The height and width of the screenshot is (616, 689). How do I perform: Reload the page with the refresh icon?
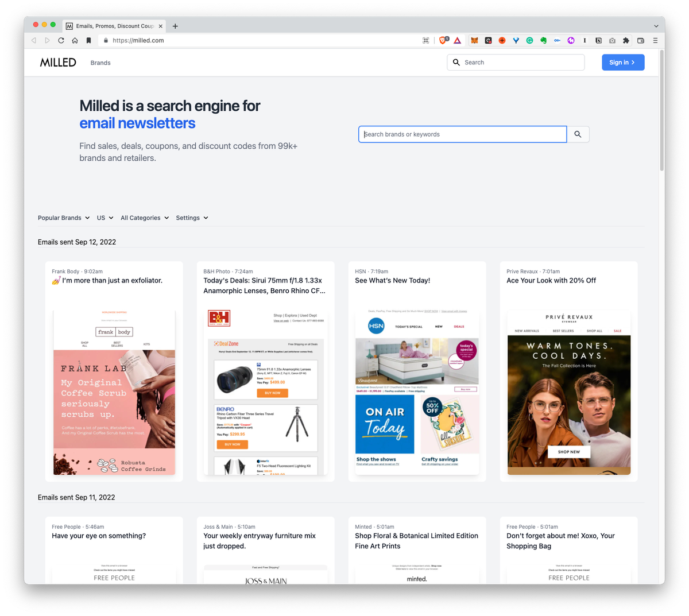pos(61,41)
